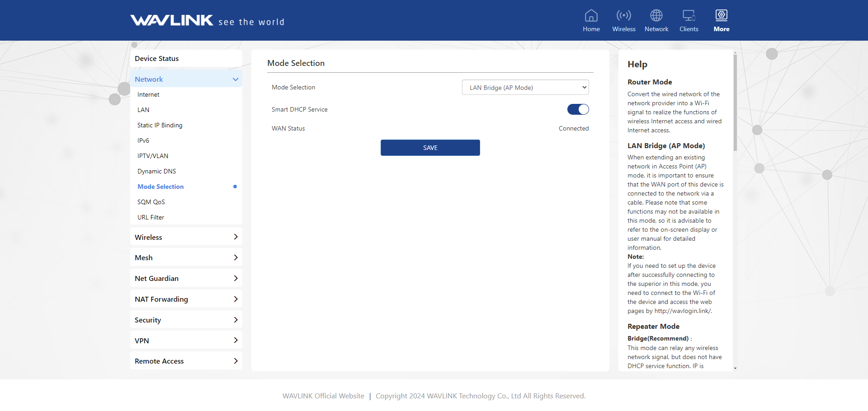Open the WAVLINK Official Website link
868x411 pixels.
(x=323, y=396)
